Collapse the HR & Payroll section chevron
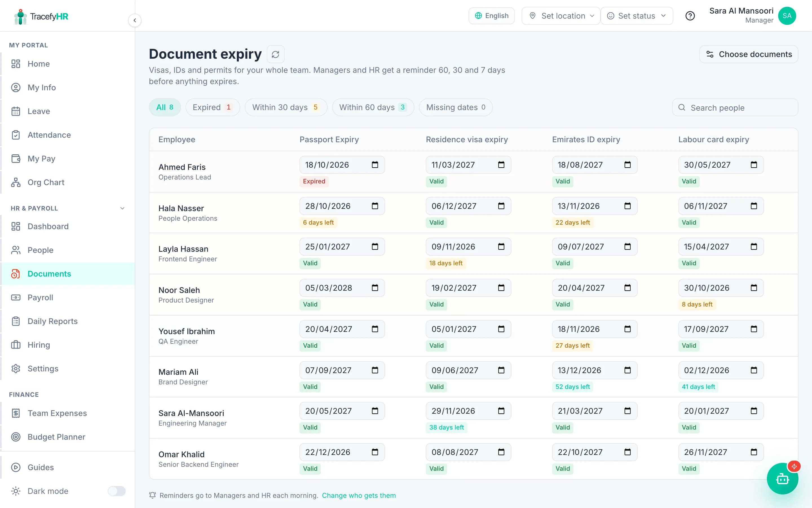This screenshot has height=508, width=812. coord(122,208)
